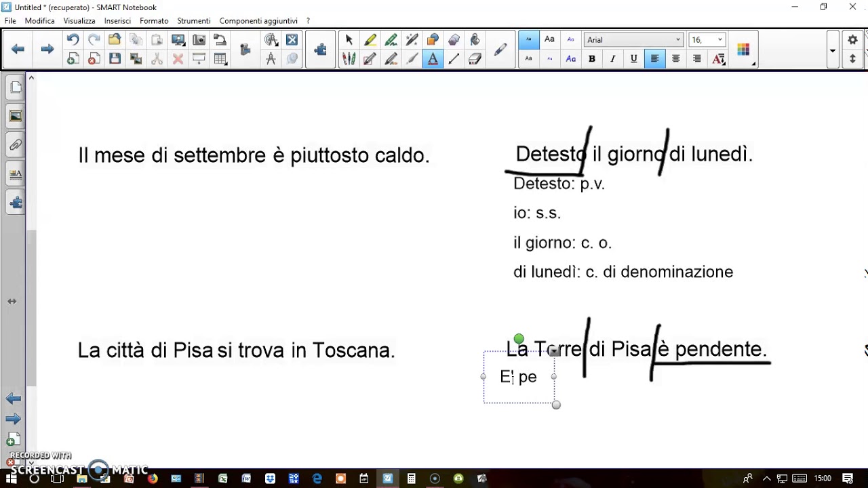Open the add-ons puzzle piece icon
This screenshot has height=488, width=868.
click(x=320, y=49)
